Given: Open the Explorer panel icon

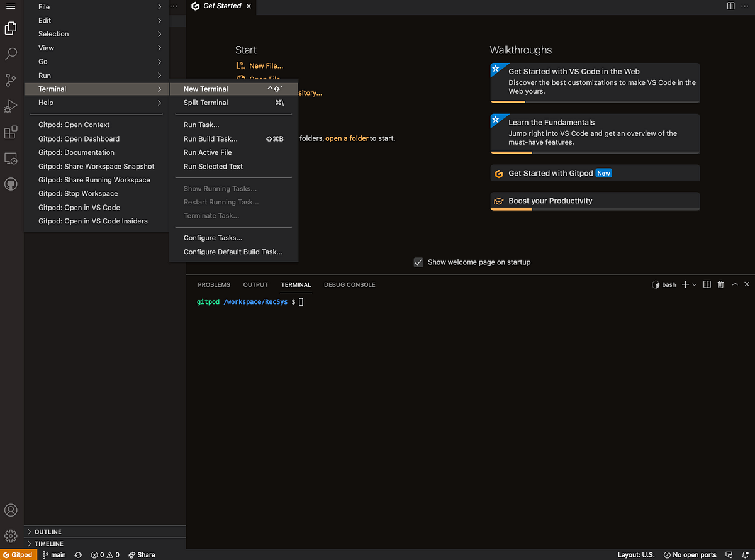Looking at the screenshot, I should click(x=10, y=28).
